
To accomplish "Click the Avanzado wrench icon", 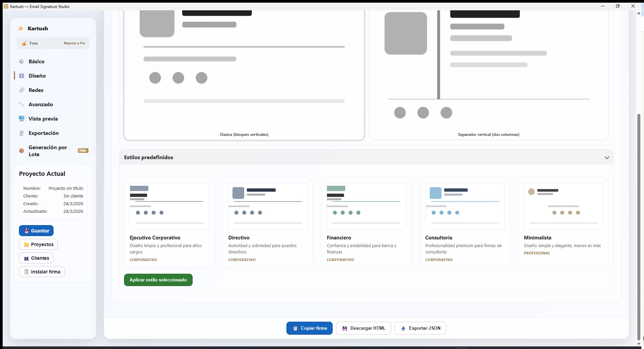I will coord(22,105).
